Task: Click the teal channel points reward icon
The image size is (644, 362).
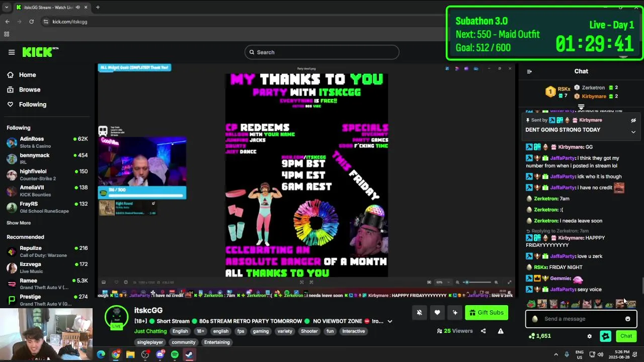Action: pos(605,336)
